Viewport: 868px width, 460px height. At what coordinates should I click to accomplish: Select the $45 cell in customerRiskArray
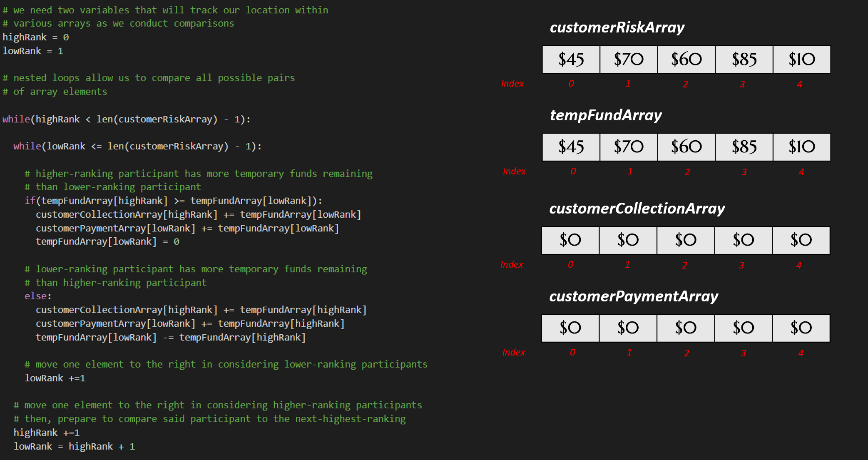[570, 59]
